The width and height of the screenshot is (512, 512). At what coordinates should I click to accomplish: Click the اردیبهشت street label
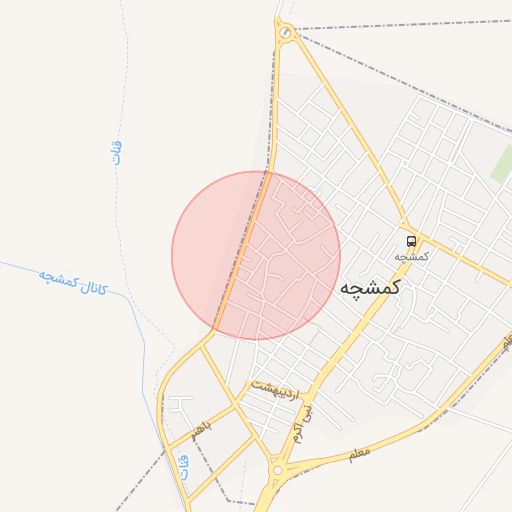click(275, 391)
